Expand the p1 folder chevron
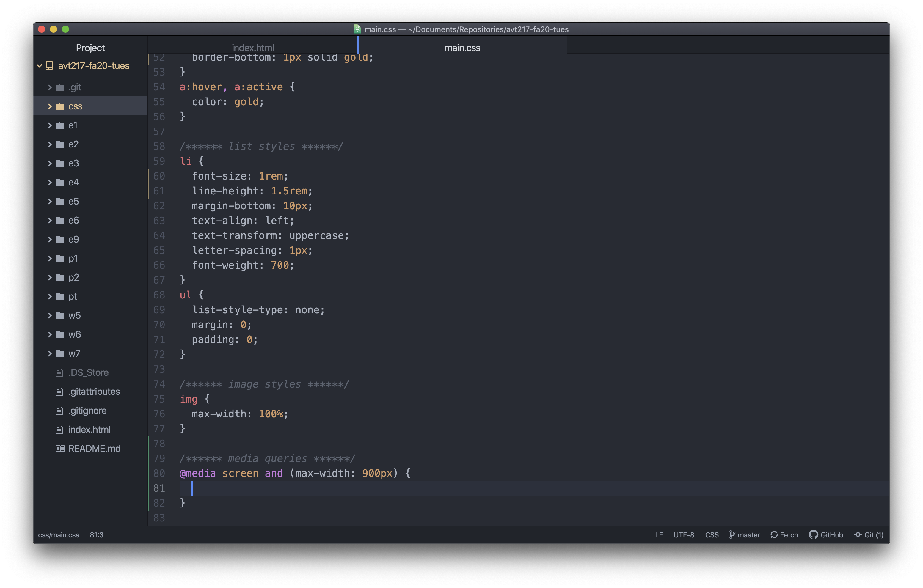The height and width of the screenshot is (588, 923). [x=49, y=259]
